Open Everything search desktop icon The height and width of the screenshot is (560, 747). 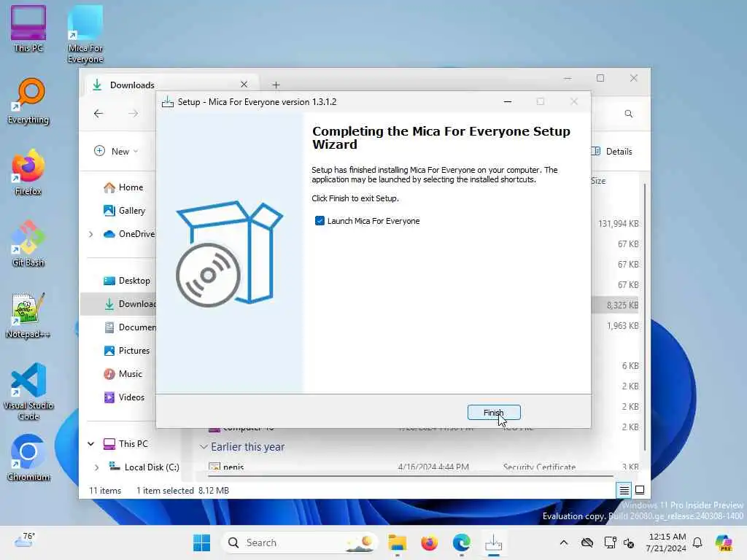click(x=28, y=101)
